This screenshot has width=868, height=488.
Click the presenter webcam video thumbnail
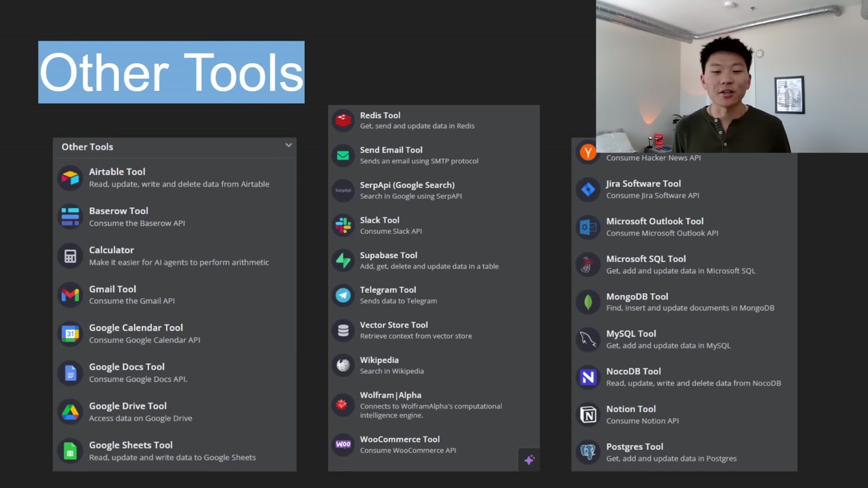click(x=732, y=76)
